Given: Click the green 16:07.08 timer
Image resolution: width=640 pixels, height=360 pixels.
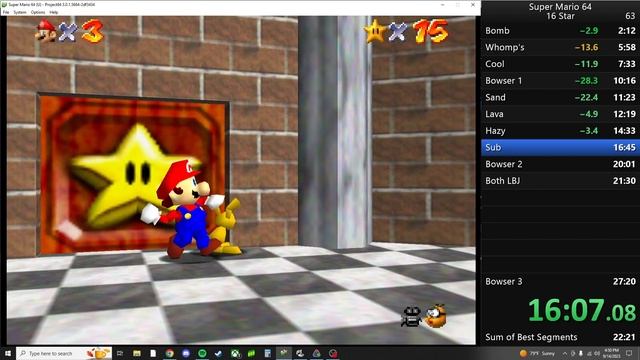Looking at the screenshot, I should (x=582, y=310).
